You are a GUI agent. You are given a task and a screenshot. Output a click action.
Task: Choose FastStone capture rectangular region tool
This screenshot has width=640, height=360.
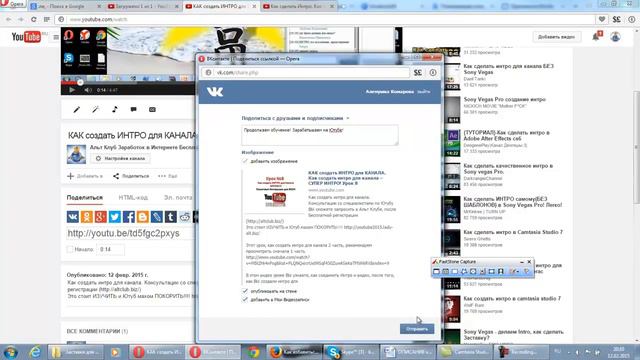coord(455,271)
